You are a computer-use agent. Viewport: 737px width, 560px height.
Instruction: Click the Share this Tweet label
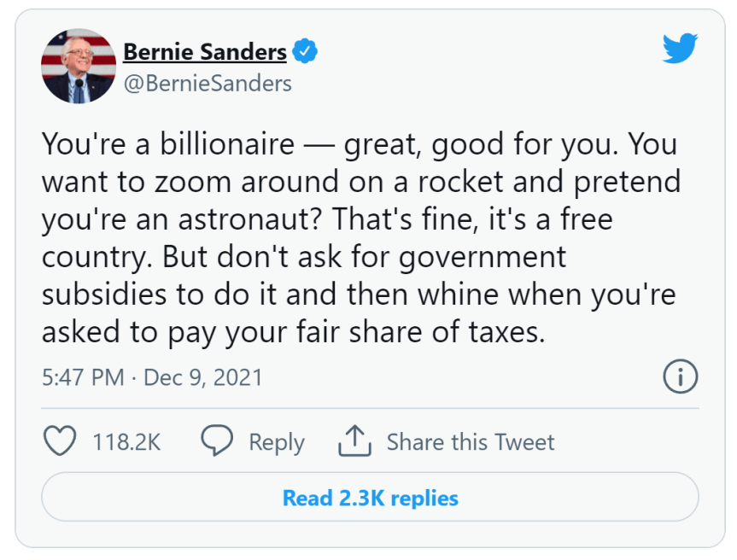471,441
